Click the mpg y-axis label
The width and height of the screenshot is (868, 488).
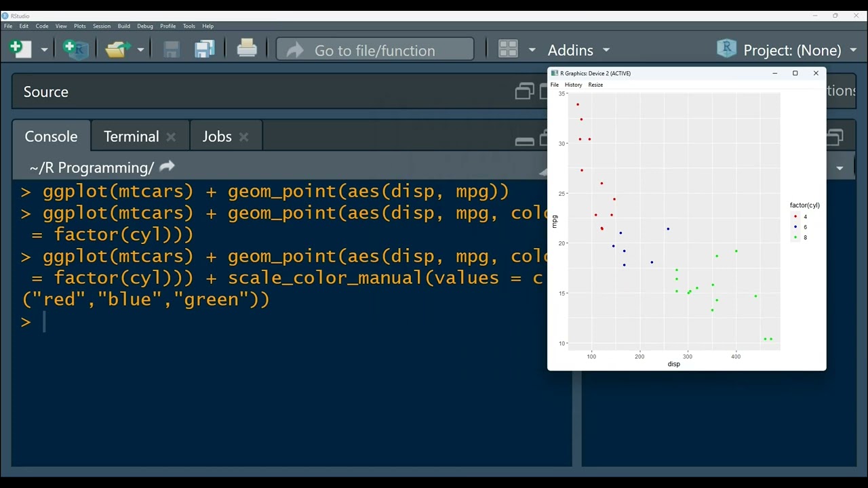point(554,221)
